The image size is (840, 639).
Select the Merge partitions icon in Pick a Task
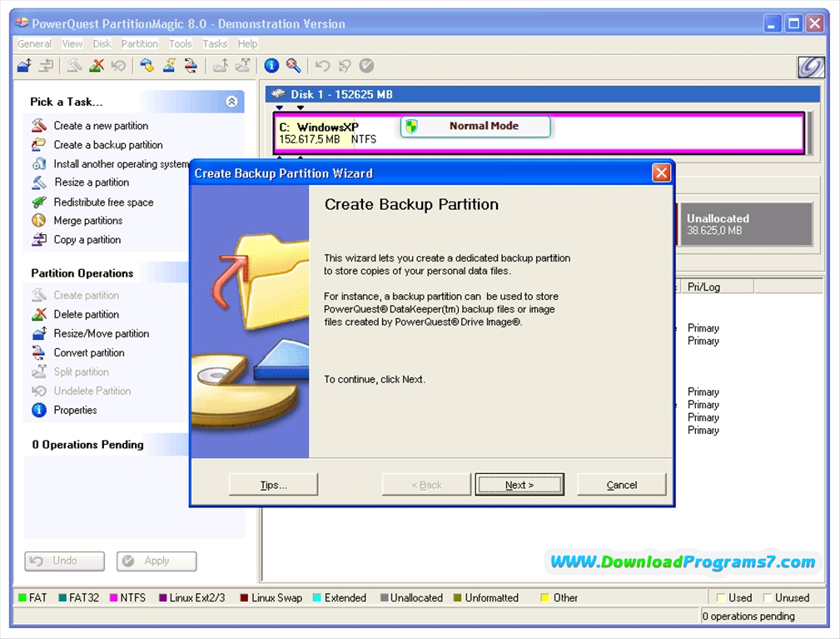pos(38,220)
